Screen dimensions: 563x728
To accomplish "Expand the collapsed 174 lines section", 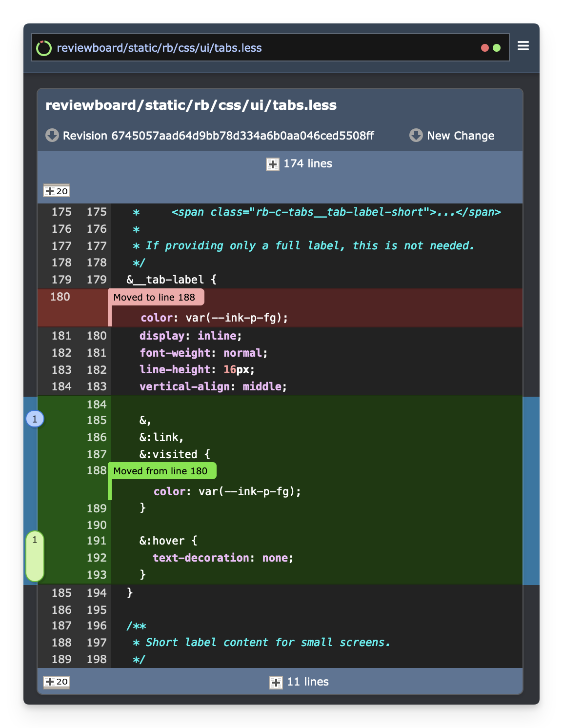I will pyautogui.click(x=299, y=164).
